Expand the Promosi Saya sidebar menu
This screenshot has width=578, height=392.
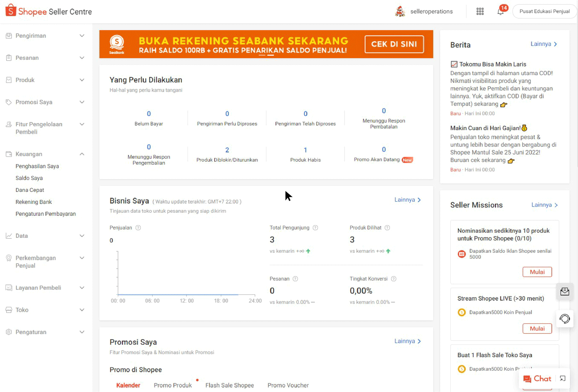pos(45,102)
